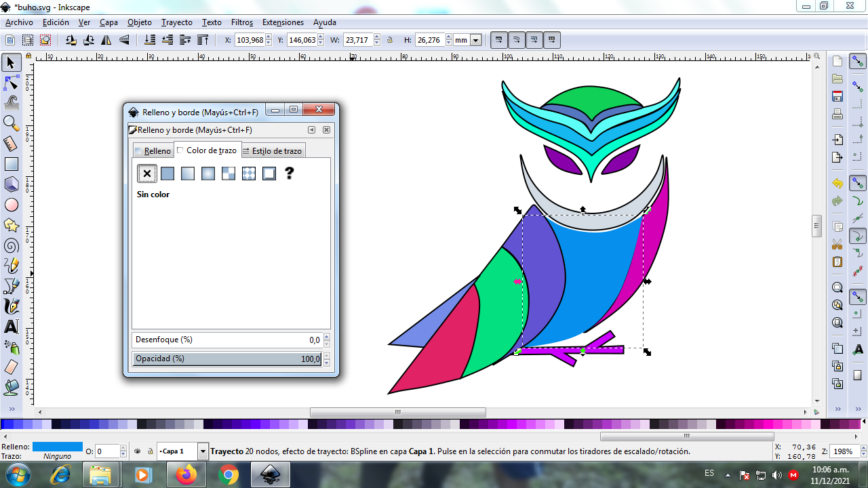This screenshot has height=488, width=868.
Task: Select the Pencil freehand tool
Action: point(11,266)
